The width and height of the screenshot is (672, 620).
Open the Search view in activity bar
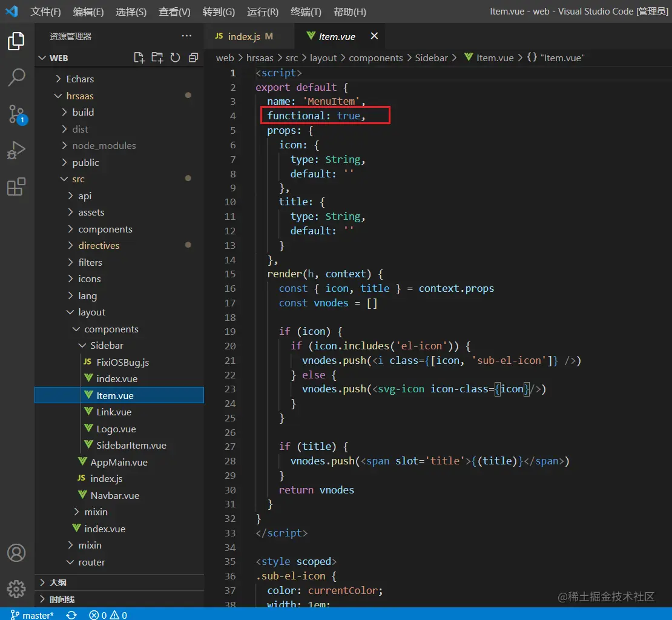click(16, 77)
